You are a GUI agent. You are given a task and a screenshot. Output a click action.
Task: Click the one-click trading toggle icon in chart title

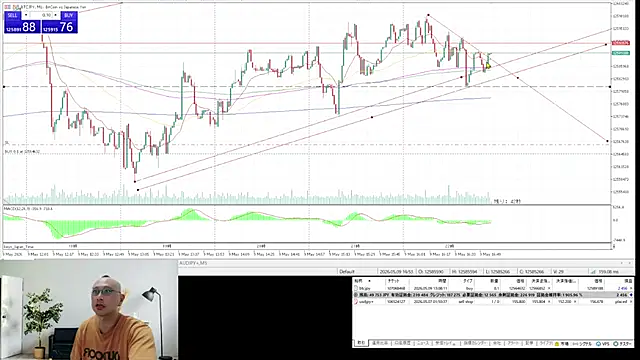click(x=6, y=7)
